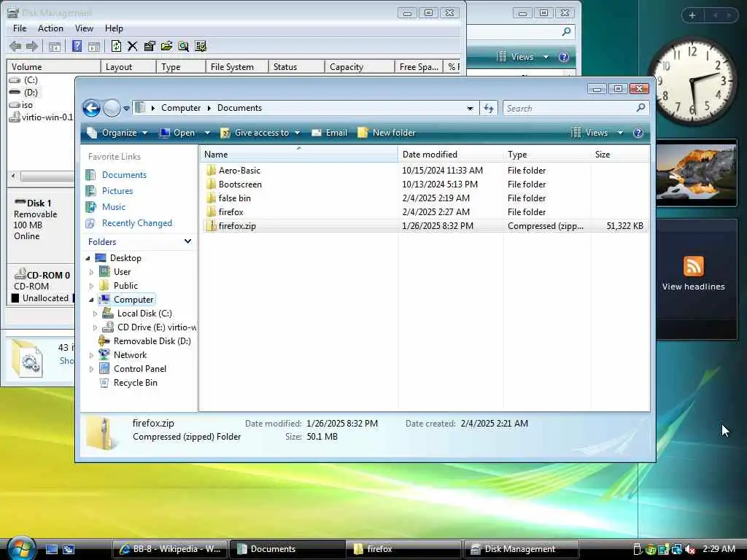Sort by Date modified column header
Viewport: 747px width, 560px height.
pyautogui.click(x=451, y=155)
